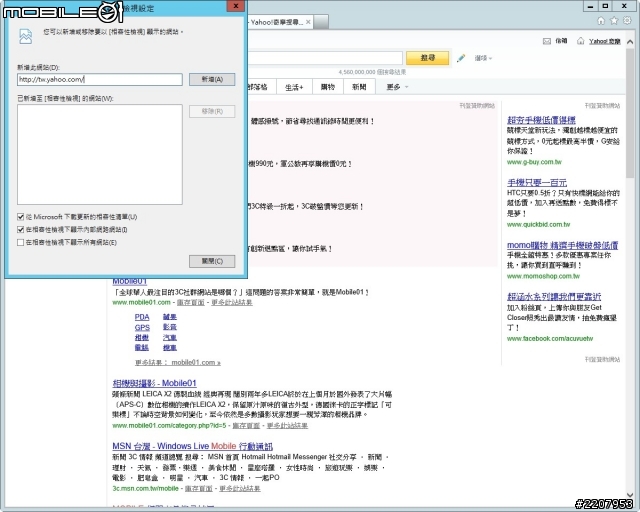Click the scrollbar down arrow
Screen dimensions: 640x512
click(x=630, y=495)
